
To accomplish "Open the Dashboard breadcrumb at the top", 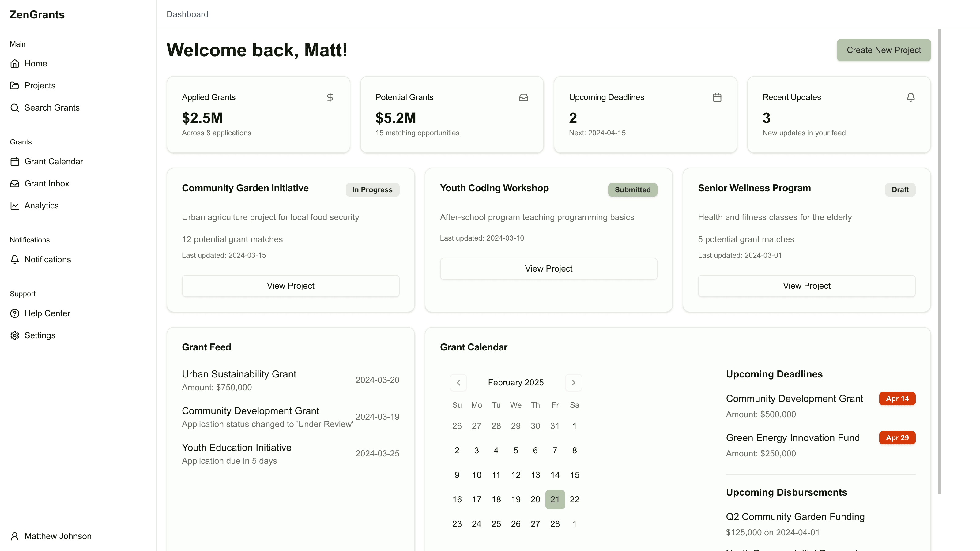I will click(x=187, y=14).
